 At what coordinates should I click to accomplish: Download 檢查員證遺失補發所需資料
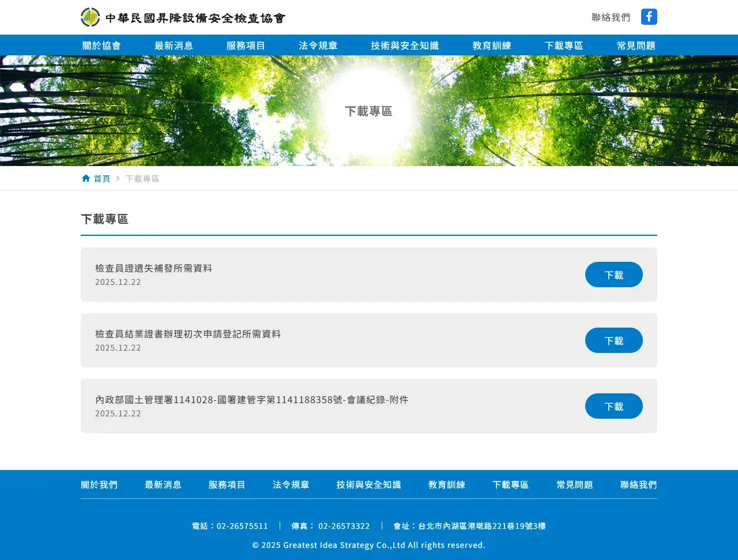(x=613, y=275)
